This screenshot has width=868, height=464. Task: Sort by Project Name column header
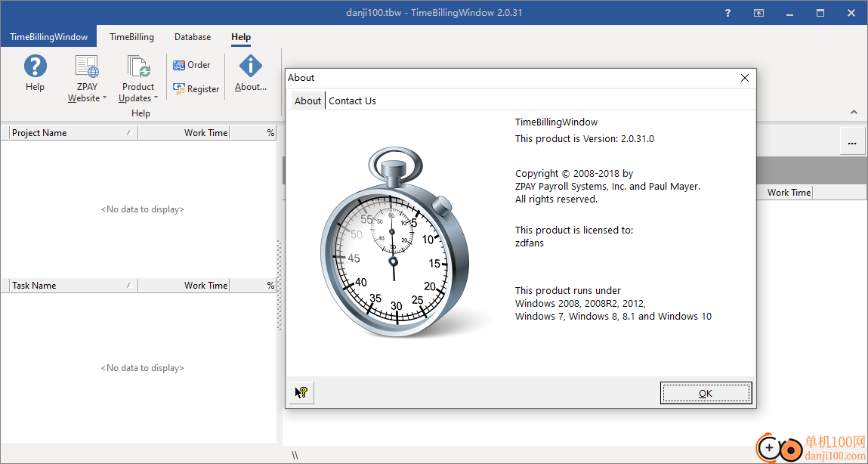pyautogui.click(x=73, y=133)
